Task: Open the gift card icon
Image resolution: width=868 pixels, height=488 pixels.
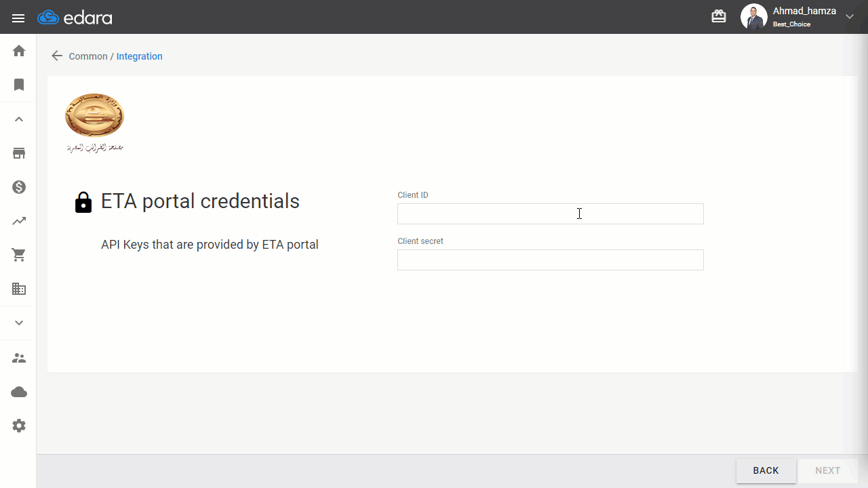Action: point(719,16)
